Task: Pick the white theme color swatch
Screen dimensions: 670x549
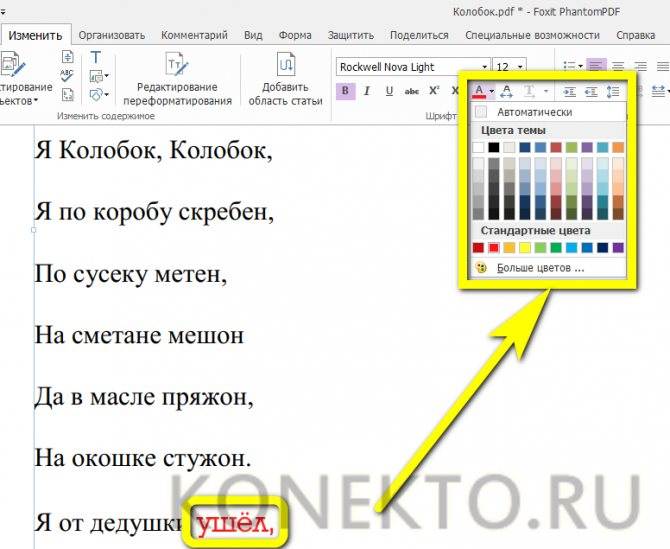Action: 479,147
